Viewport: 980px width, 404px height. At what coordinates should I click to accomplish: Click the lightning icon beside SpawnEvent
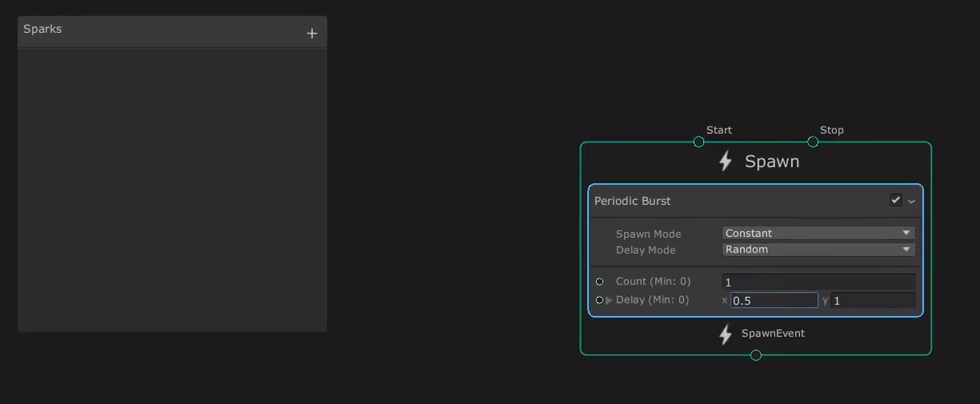click(x=725, y=334)
